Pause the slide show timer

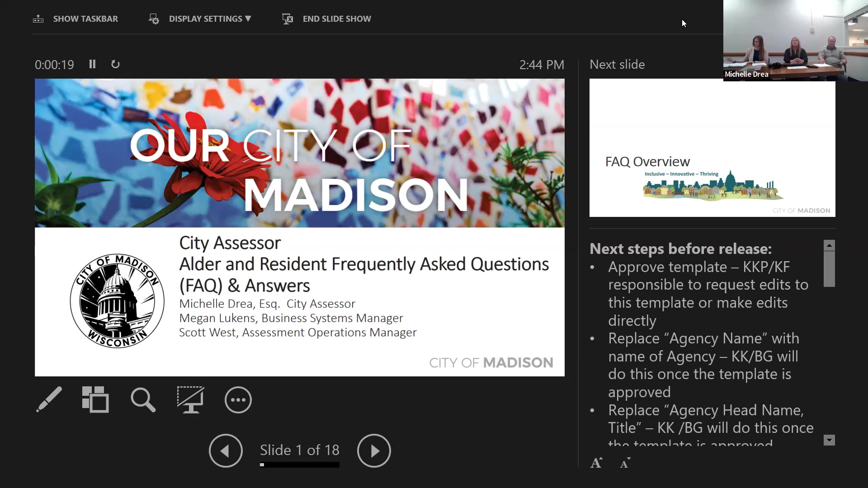[92, 64]
